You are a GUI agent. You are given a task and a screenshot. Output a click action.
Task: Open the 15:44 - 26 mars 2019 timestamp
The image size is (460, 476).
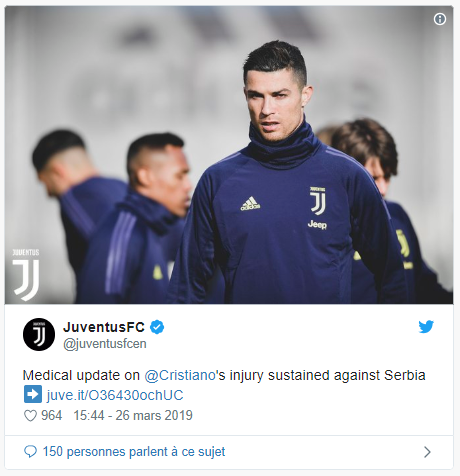pyautogui.click(x=133, y=416)
